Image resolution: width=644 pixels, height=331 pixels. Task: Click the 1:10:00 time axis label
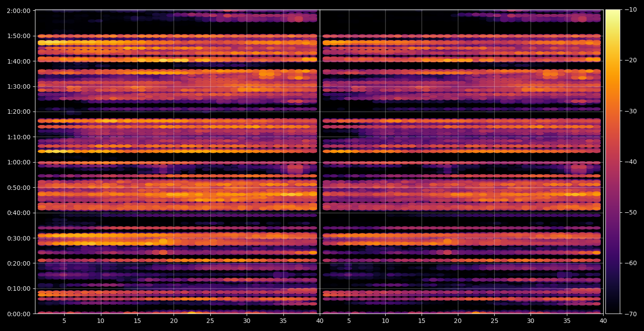[x=19, y=137]
